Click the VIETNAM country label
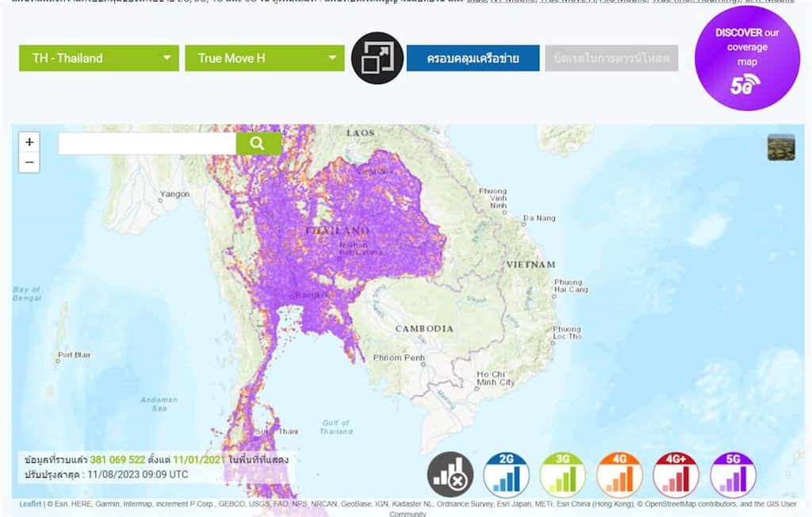This screenshot has width=812, height=517. click(x=530, y=265)
